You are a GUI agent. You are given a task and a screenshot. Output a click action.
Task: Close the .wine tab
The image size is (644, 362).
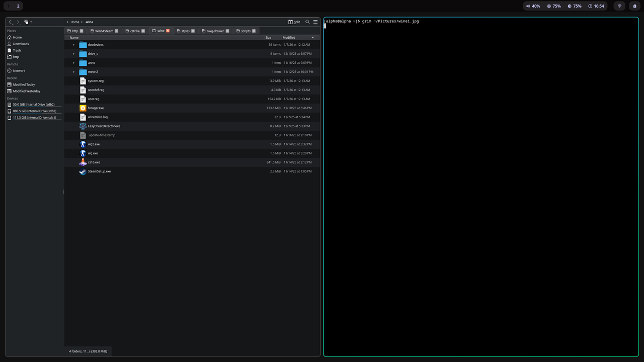[x=168, y=31]
